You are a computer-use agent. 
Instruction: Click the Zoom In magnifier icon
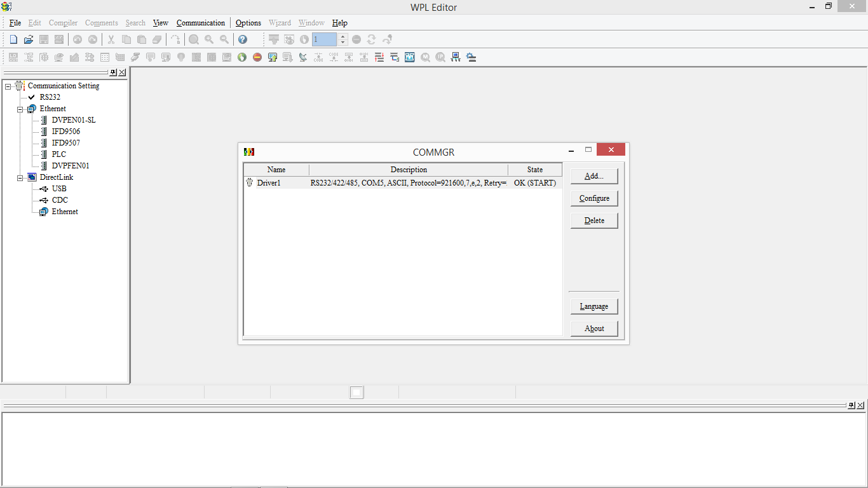209,39
